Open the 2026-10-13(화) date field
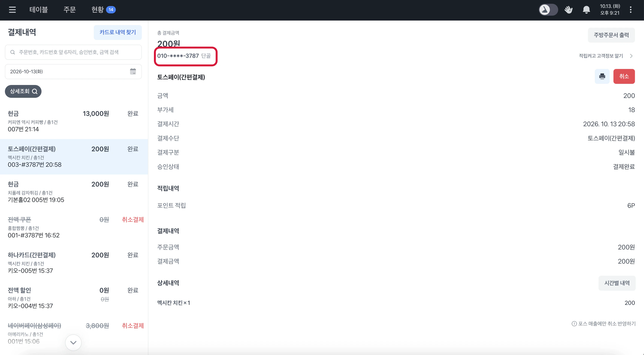The image size is (644, 355). click(73, 71)
